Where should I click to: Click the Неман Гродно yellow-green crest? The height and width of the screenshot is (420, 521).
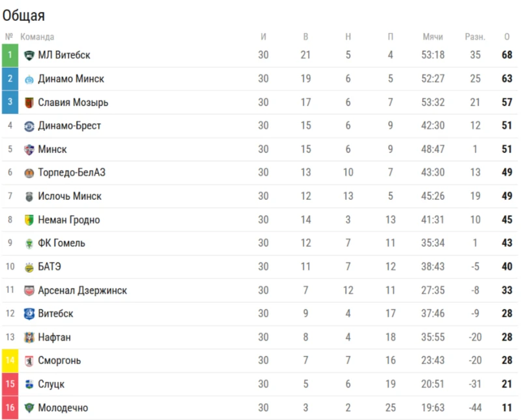(x=29, y=220)
